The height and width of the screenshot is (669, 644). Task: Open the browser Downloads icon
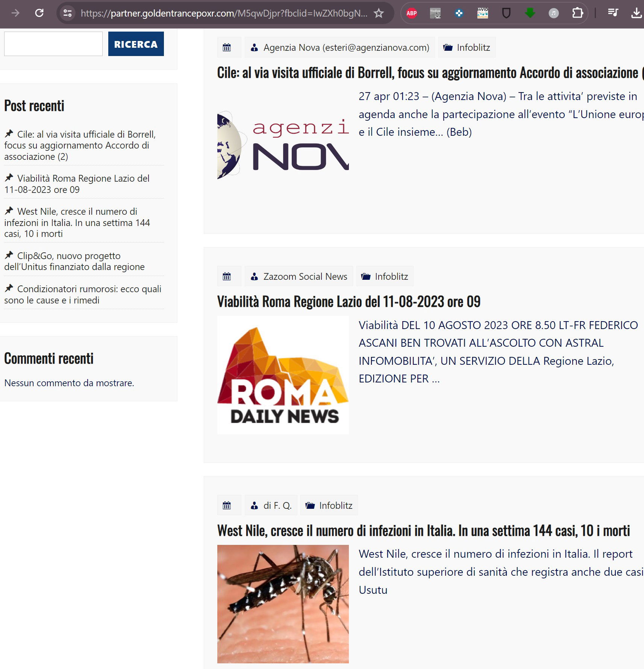[636, 14]
